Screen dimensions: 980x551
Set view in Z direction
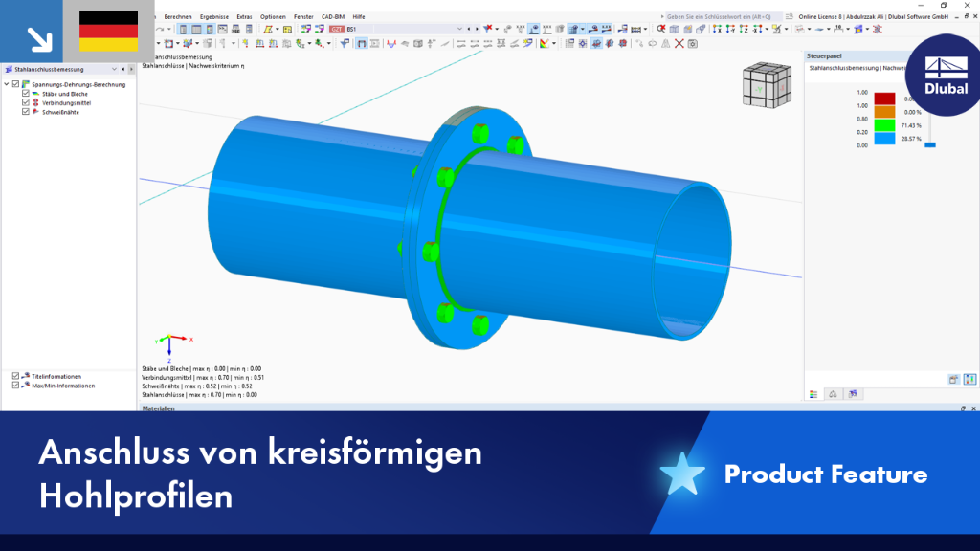(x=745, y=29)
